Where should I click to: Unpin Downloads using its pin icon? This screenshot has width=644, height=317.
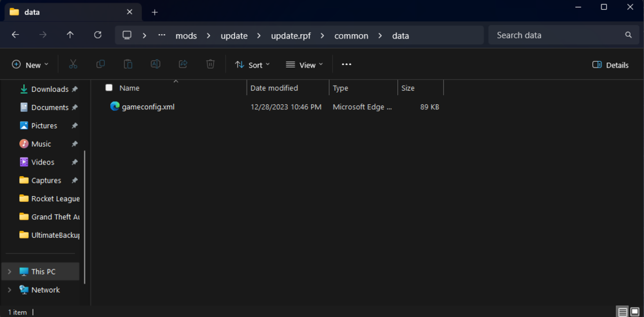(x=74, y=89)
